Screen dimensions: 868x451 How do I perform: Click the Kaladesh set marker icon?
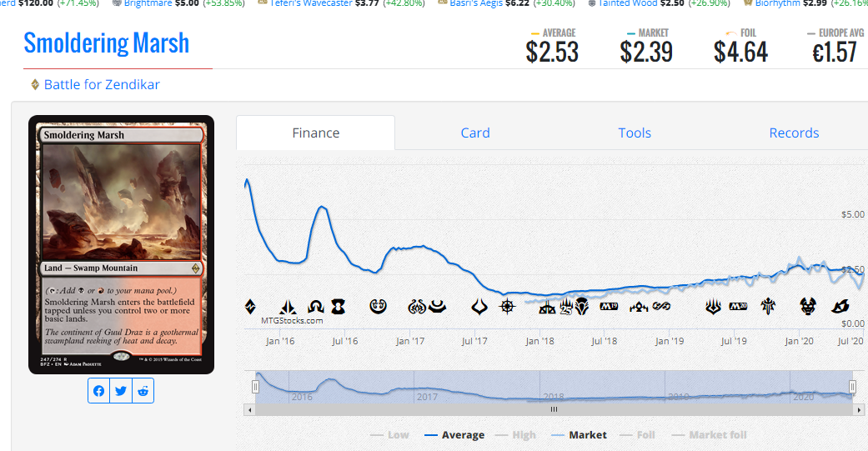pyautogui.click(x=378, y=306)
